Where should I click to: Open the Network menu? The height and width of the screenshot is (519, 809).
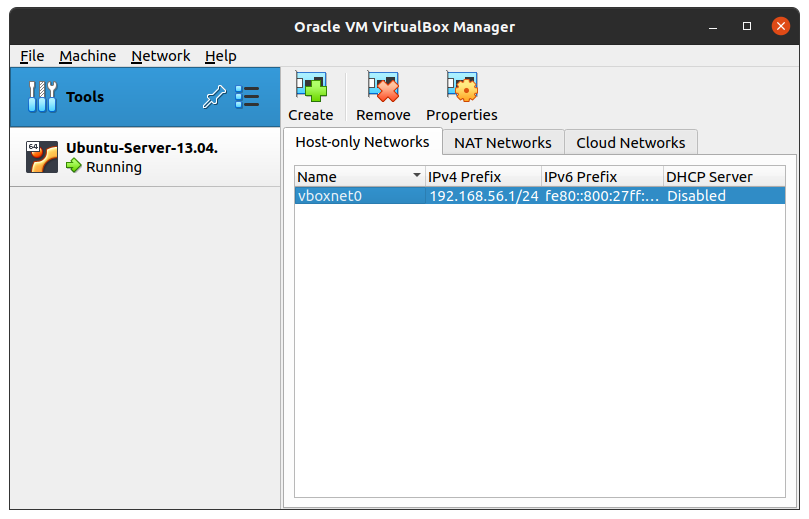click(160, 56)
